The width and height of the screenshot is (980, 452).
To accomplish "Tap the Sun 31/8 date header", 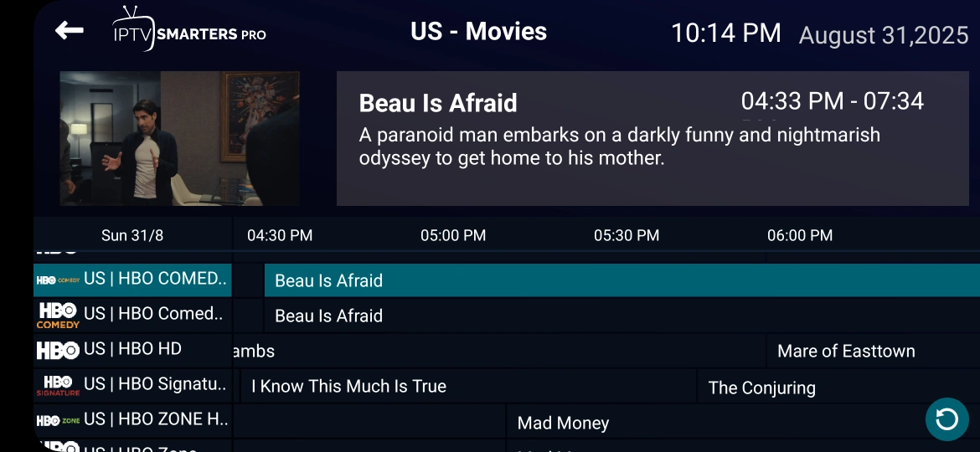I will click(132, 235).
